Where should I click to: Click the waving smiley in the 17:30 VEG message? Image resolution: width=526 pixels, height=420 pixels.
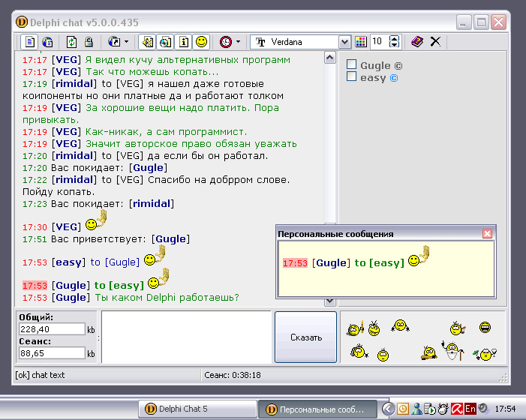click(96, 220)
